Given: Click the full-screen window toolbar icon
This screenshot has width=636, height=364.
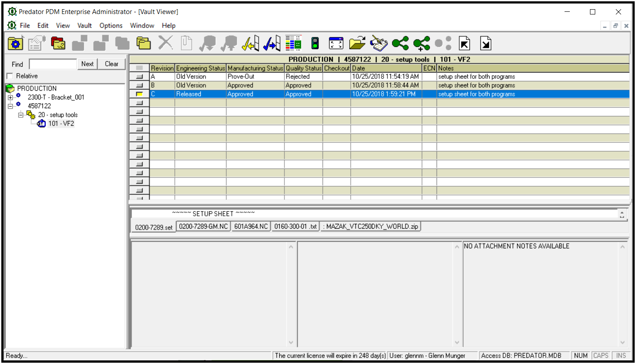Looking at the screenshot, I should 336,43.
